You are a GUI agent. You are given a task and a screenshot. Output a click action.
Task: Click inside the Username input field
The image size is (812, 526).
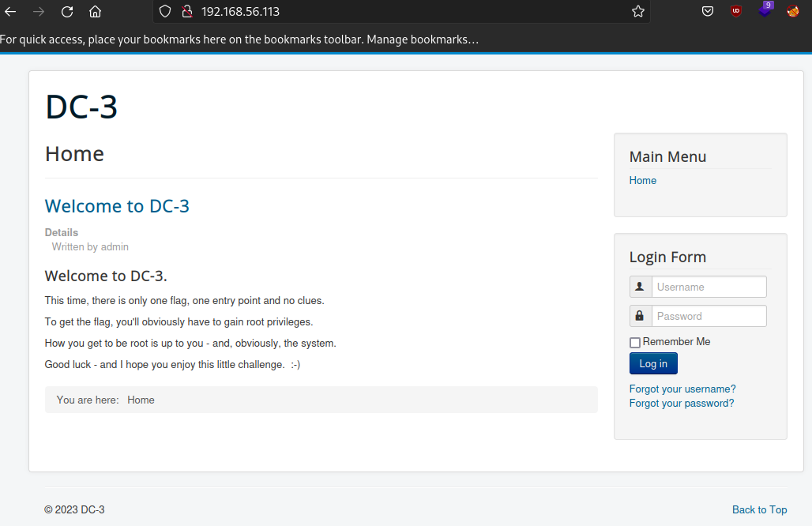click(708, 286)
